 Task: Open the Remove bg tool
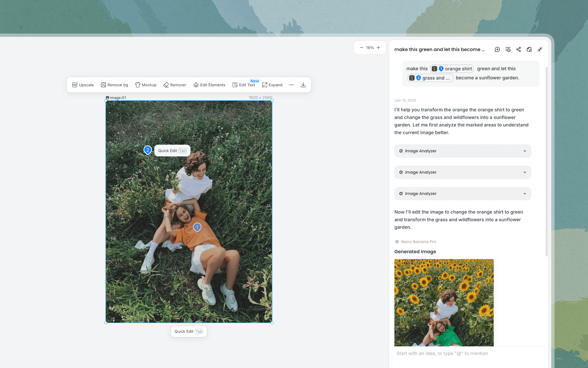click(x=114, y=85)
